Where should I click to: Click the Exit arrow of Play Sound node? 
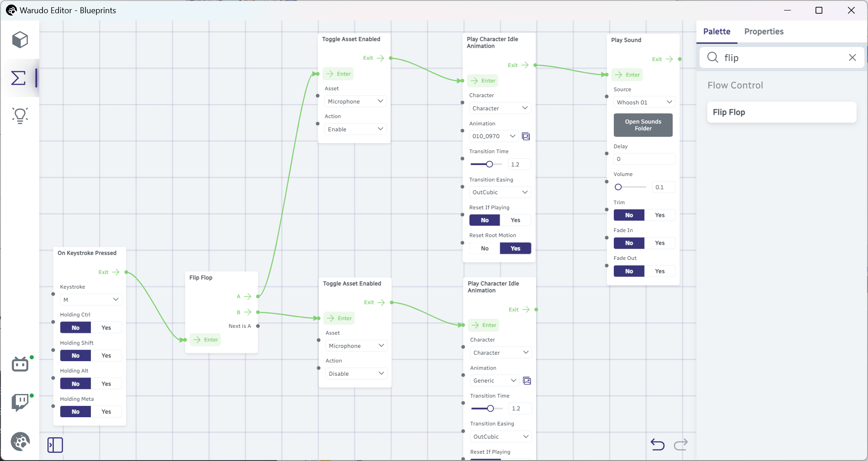click(x=669, y=59)
